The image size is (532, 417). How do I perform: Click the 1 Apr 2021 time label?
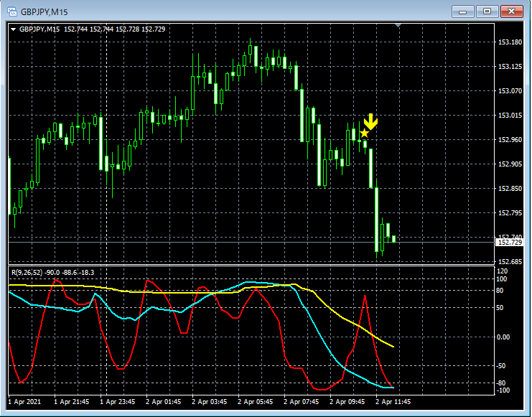tap(24, 402)
